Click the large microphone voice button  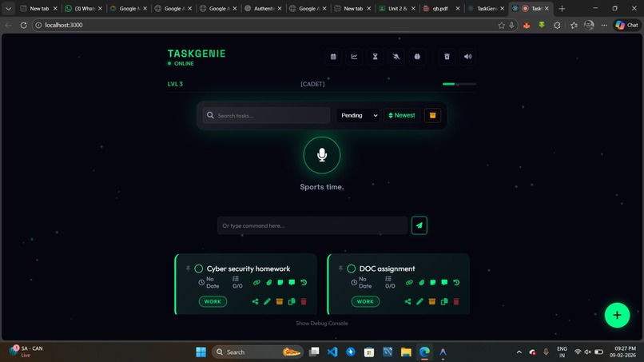click(322, 155)
